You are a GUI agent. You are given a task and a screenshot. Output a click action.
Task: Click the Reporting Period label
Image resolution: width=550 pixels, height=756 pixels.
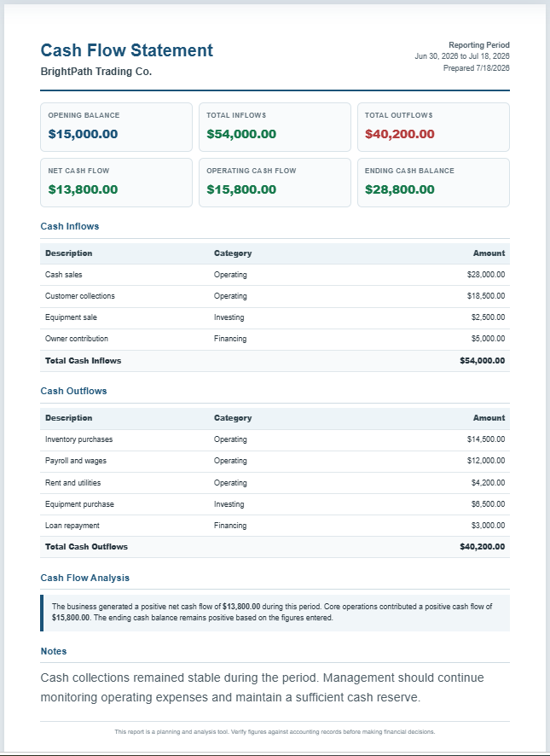[x=478, y=45]
